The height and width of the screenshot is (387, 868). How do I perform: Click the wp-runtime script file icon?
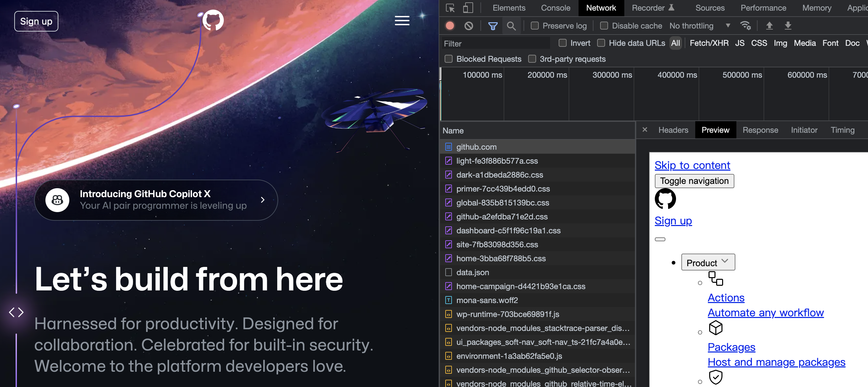(449, 314)
